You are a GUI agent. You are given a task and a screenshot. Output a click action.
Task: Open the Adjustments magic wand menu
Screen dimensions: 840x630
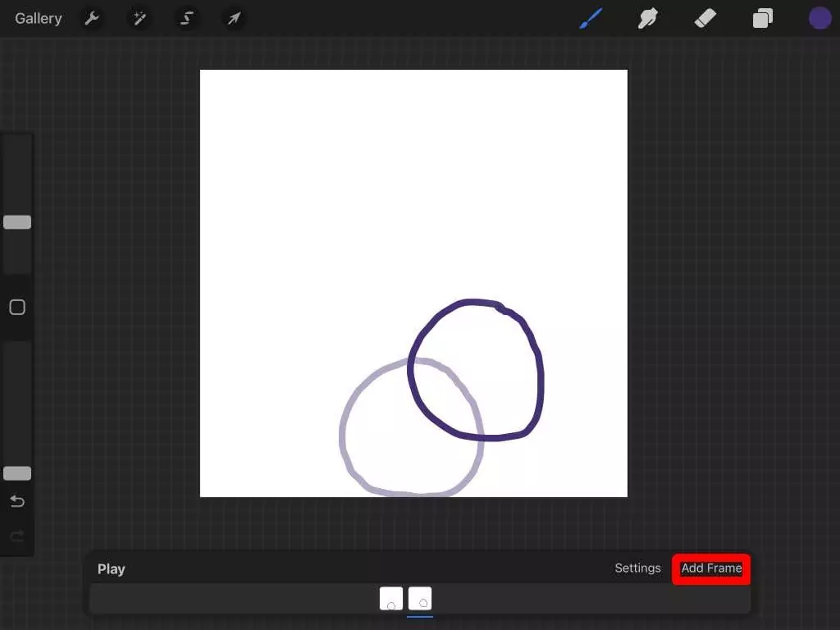point(139,18)
